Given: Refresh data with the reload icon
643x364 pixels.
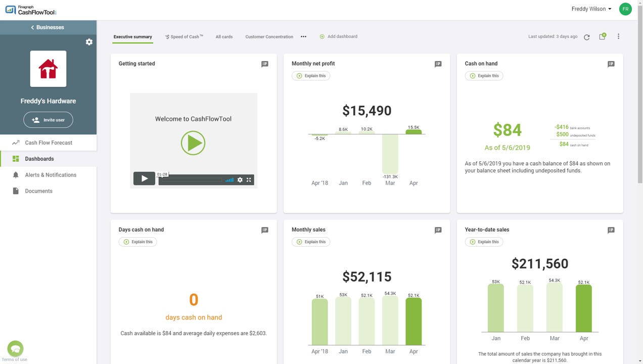Looking at the screenshot, I should 586,37.
